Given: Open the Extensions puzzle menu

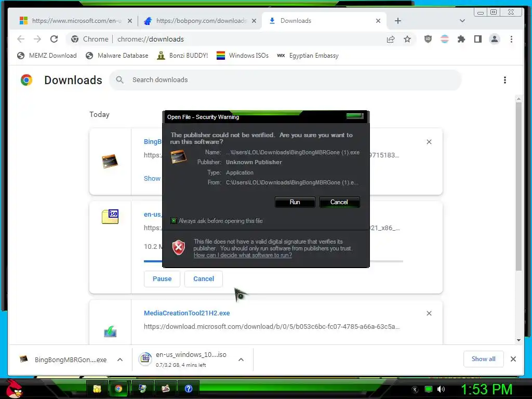Looking at the screenshot, I should (461, 39).
